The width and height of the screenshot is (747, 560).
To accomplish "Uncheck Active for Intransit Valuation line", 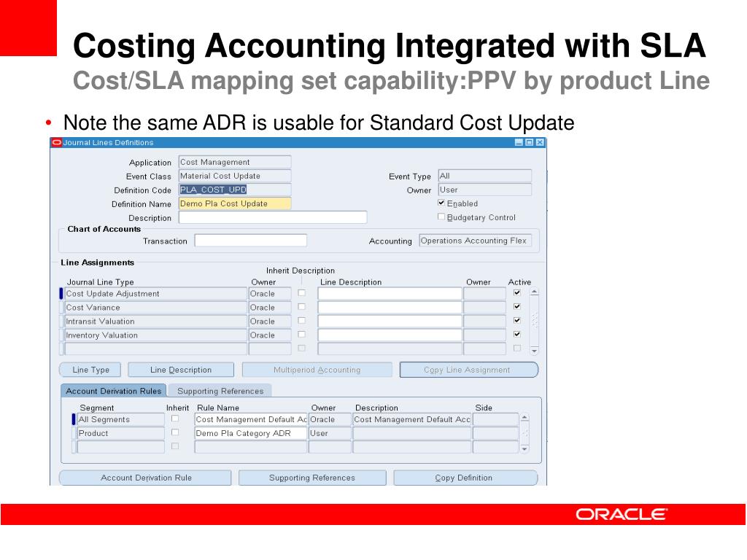I will (517, 321).
